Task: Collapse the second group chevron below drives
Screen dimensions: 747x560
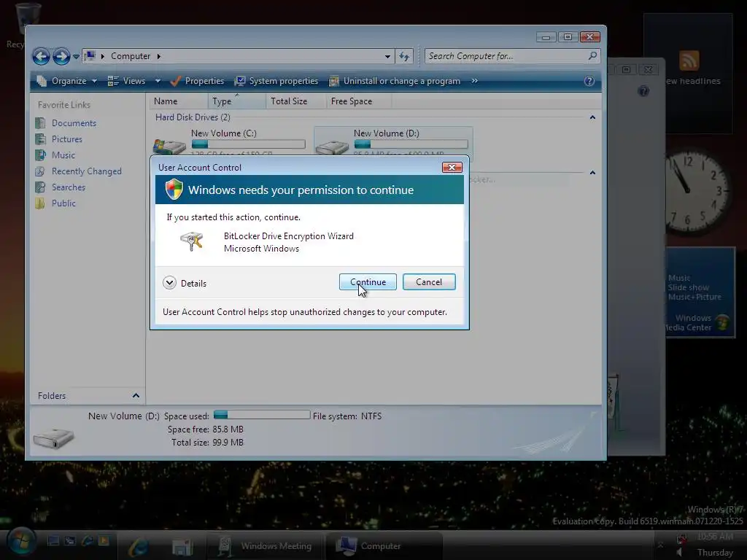Action: pyautogui.click(x=592, y=172)
